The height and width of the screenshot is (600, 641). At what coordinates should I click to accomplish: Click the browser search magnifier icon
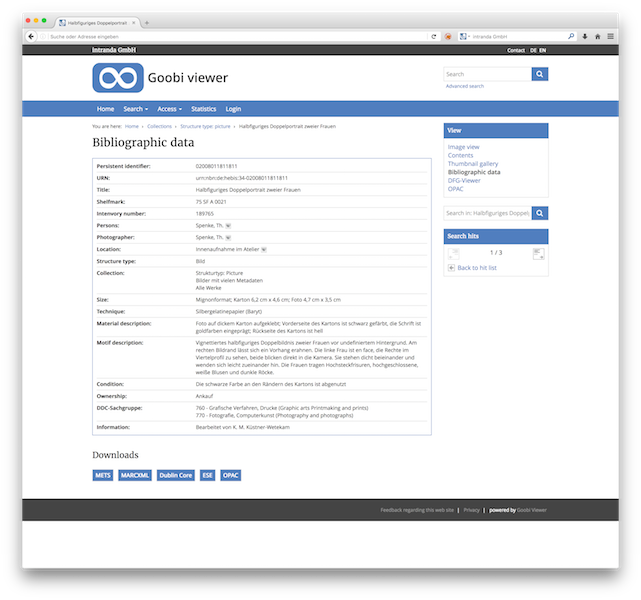[x=571, y=36]
